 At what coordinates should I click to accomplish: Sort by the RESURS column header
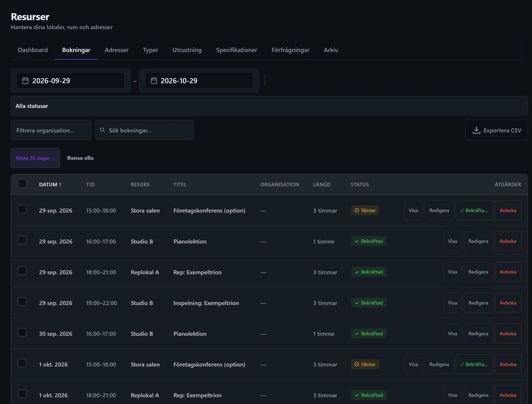(140, 184)
